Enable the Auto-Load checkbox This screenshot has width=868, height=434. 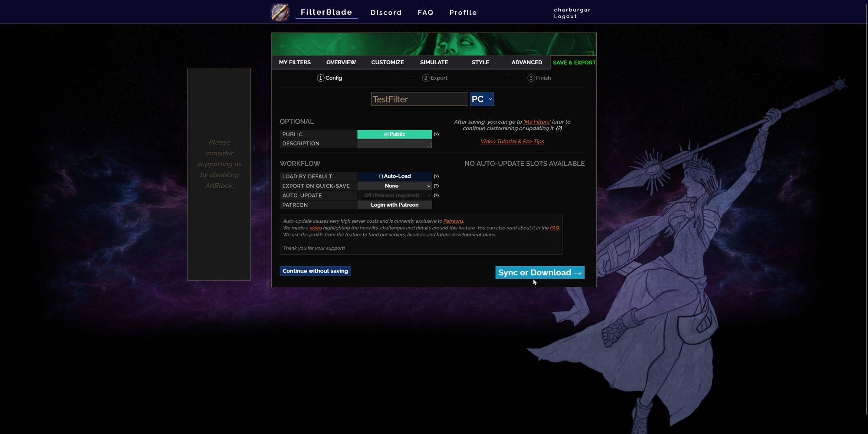[x=381, y=176]
